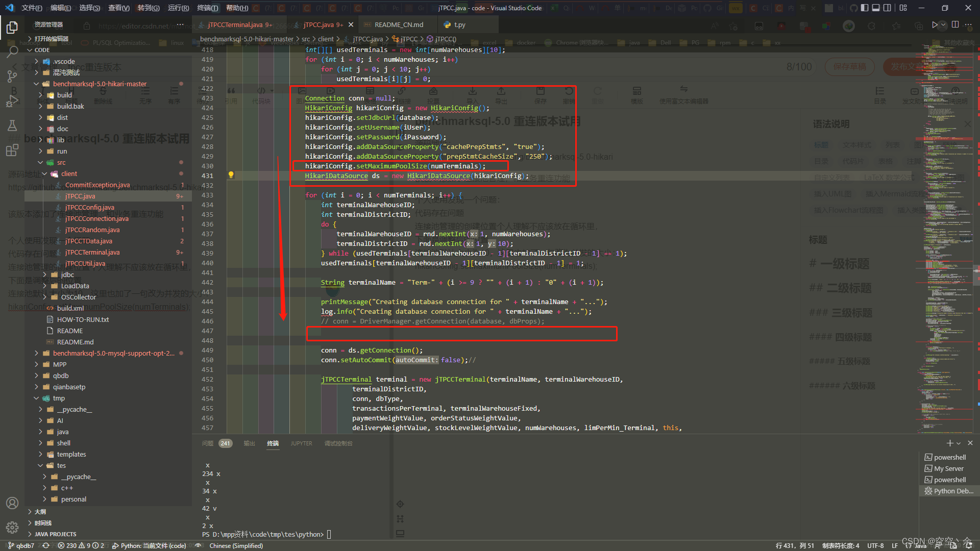This screenshot has height=551, width=980.
Task: Click the synchronize changes icon in status bar
Action: click(46, 545)
